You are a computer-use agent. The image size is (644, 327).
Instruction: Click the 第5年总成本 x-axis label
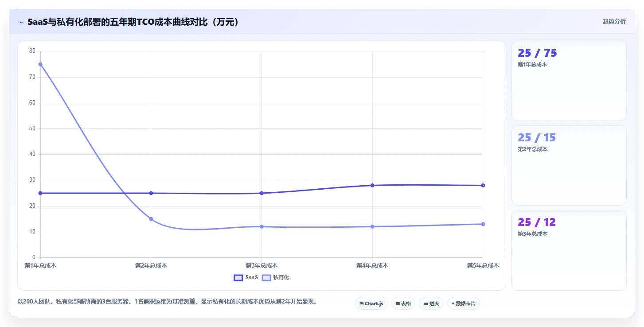[483, 265]
